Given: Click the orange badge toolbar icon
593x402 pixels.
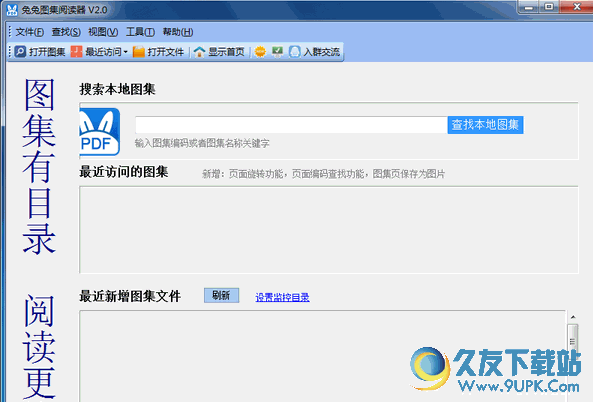Looking at the screenshot, I should coord(260,51).
